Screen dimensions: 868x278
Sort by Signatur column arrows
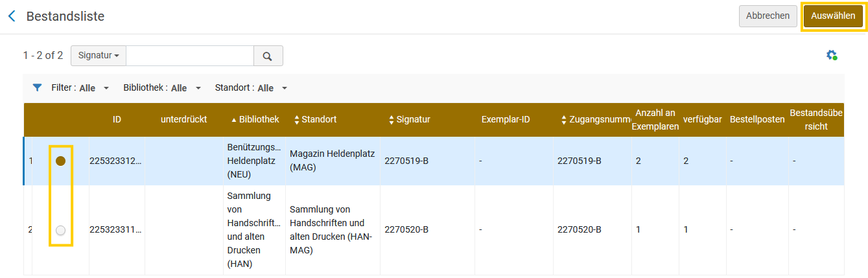point(392,120)
